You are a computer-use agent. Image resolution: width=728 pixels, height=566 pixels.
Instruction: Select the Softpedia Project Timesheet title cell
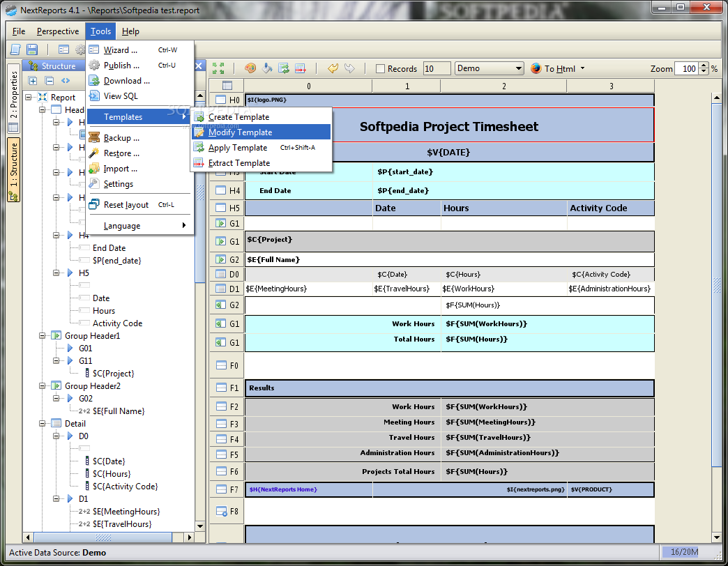coord(449,125)
